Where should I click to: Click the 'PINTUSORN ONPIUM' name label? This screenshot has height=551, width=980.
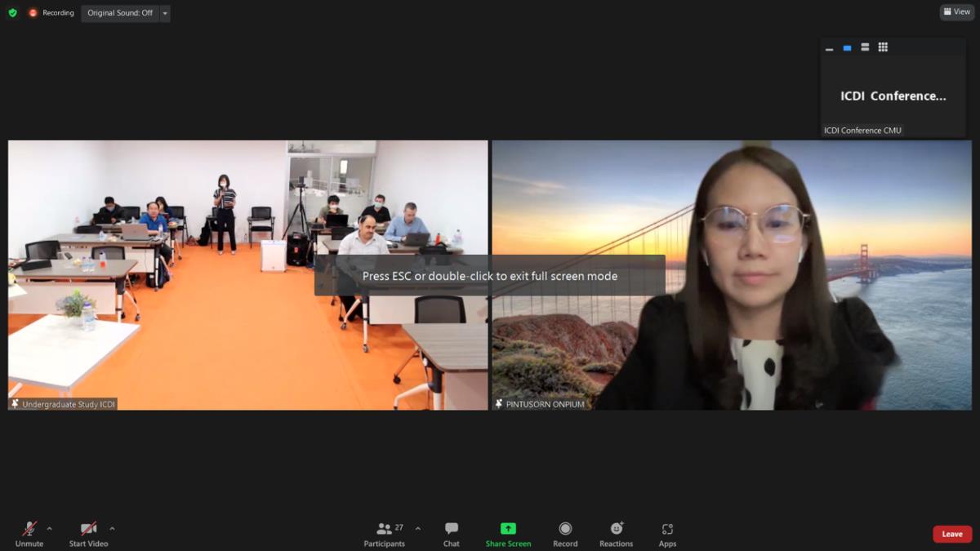pyautogui.click(x=546, y=404)
